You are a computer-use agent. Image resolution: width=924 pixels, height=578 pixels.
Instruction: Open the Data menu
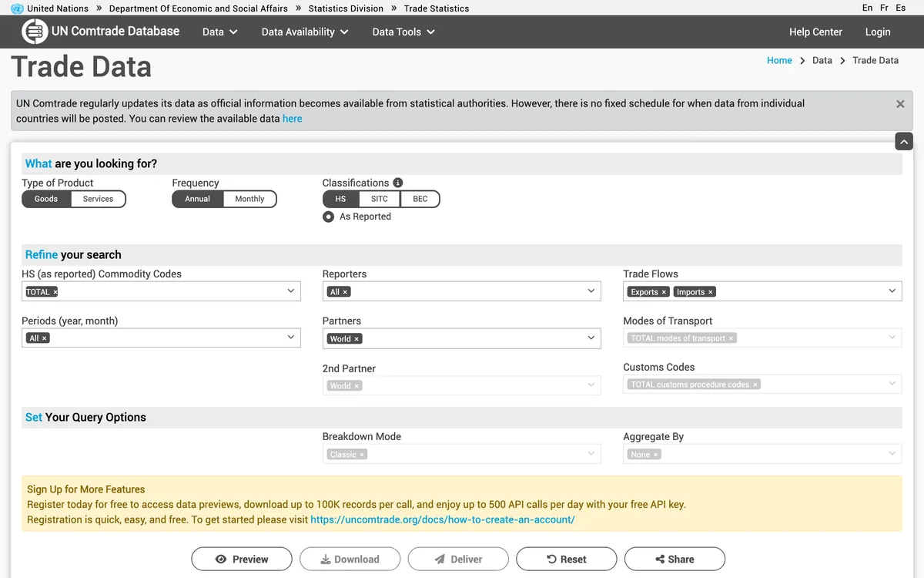coord(220,32)
